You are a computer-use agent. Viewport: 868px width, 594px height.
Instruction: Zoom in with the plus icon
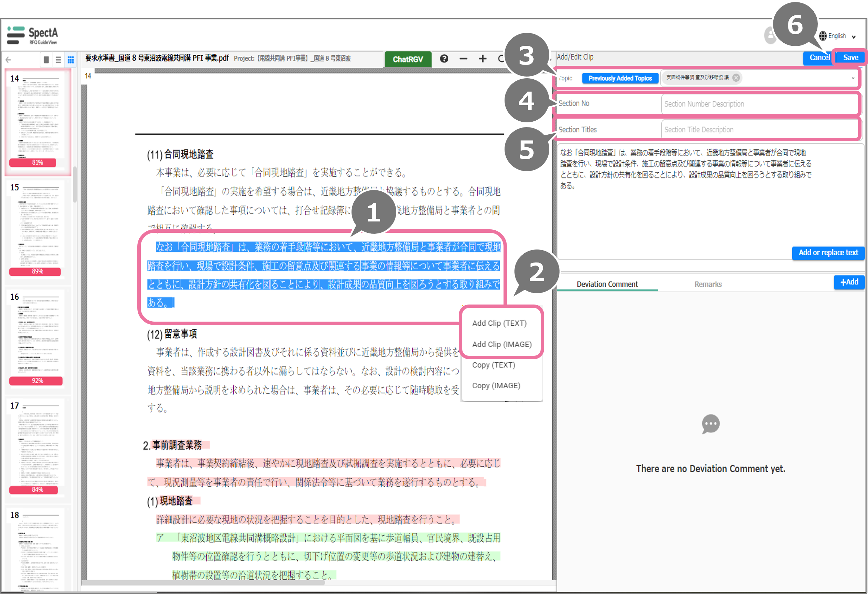pyautogui.click(x=483, y=59)
